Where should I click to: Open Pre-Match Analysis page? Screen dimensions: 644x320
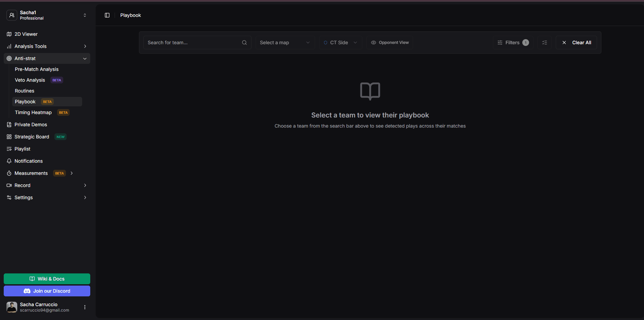(37, 69)
